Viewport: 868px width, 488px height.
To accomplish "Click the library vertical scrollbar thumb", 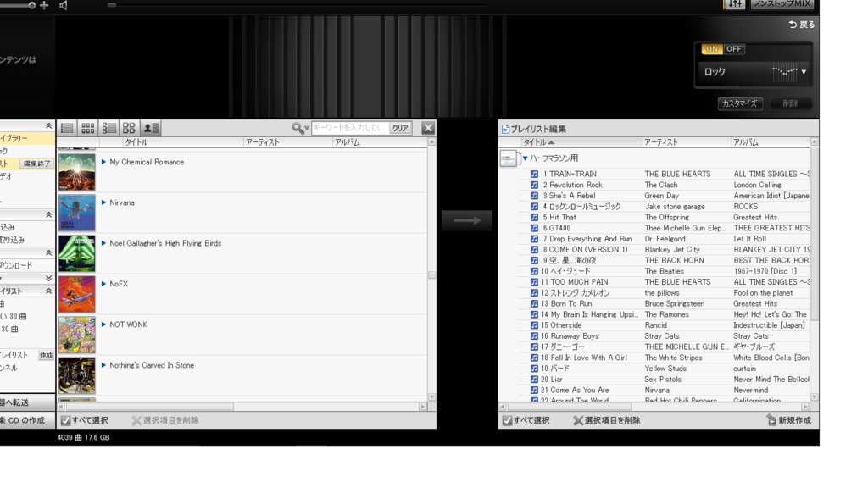I will [431, 275].
